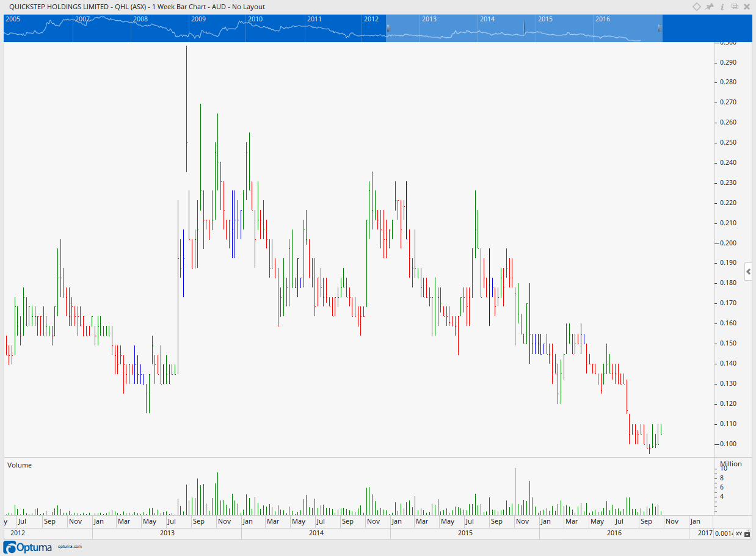The width and height of the screenshot is (756, 556).
Task: Click the 0.150 price axis label
Action: [727, 343]
